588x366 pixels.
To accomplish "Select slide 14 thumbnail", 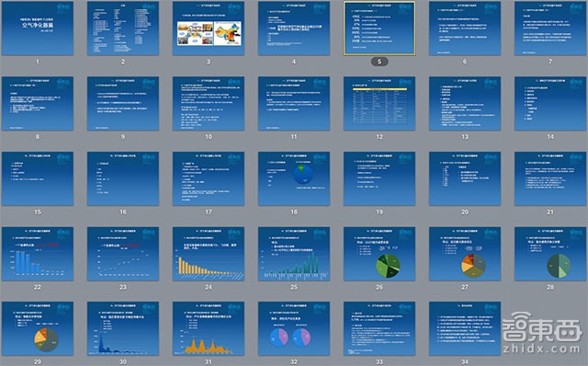I will click(550, 104).
